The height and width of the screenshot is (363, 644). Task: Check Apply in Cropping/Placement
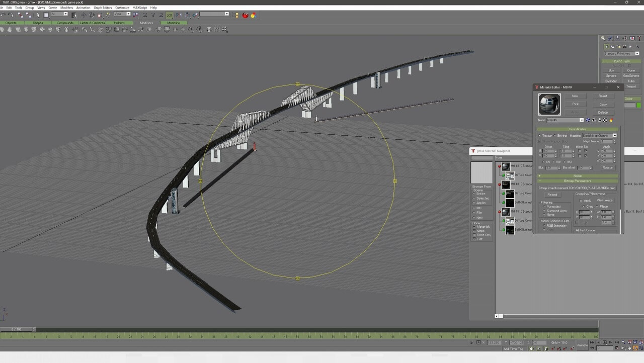click(582, 201)
